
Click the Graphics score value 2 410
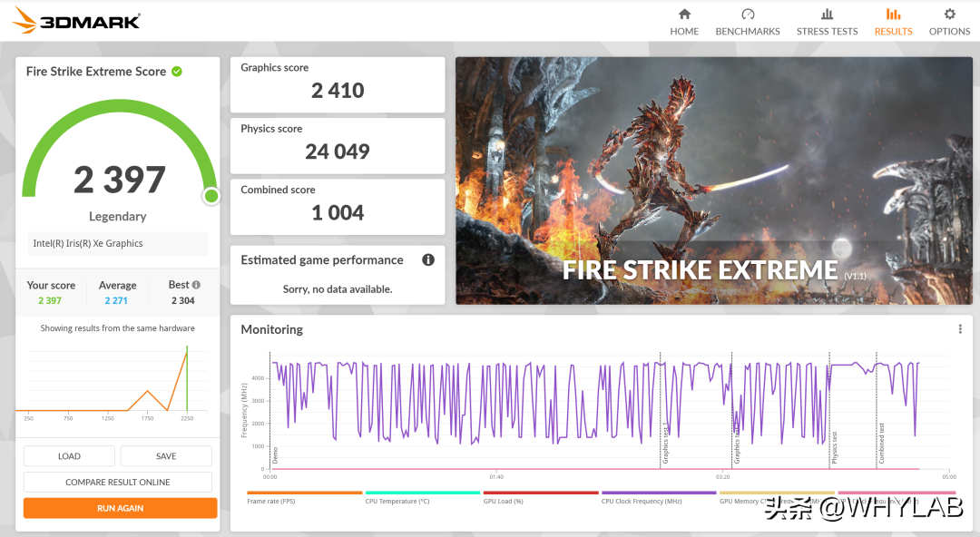pos(338,91)
